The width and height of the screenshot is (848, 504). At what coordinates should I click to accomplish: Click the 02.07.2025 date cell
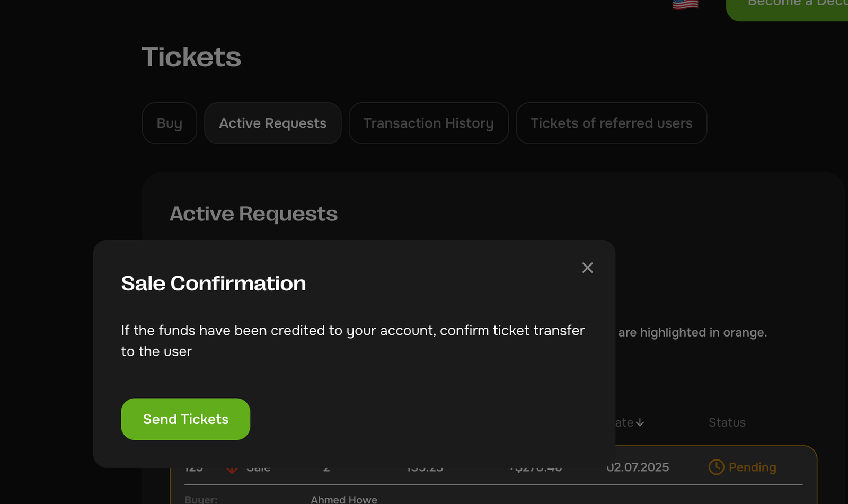tap(639, 467)
